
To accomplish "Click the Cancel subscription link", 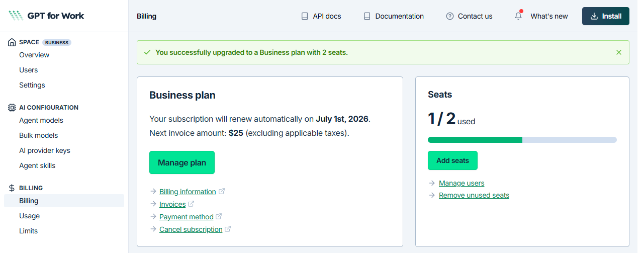I will [191, 229].
